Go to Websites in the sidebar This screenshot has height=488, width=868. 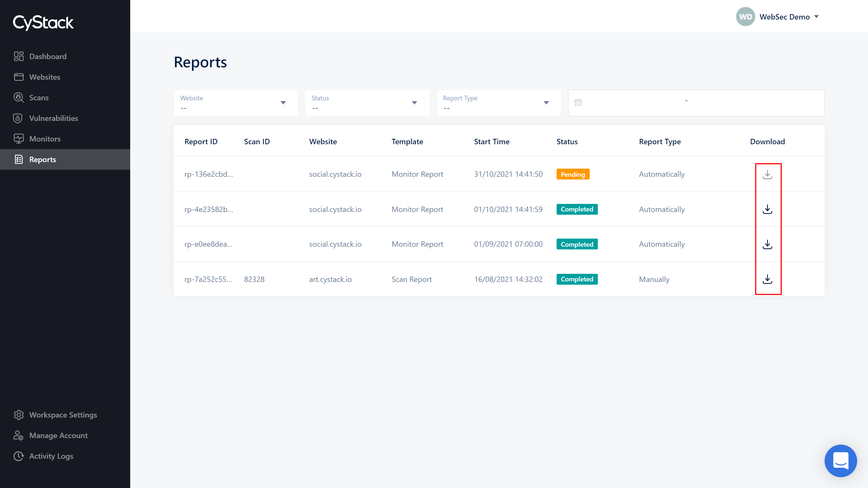[65, 77]
